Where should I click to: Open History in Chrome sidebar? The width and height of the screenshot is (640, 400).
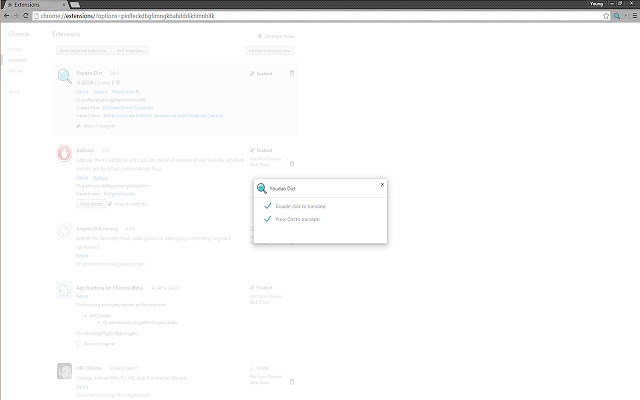(x=15, y=49)
